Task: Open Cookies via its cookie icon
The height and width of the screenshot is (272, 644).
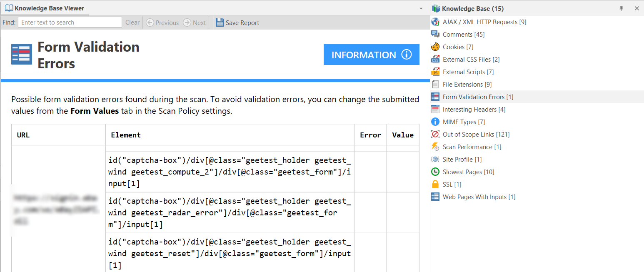Action: click(436, 47)
